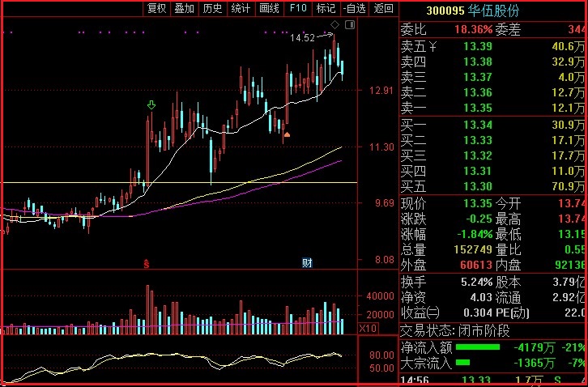This screenshot has width=588, height=387.
Task: Click 外盘 value 60613
Action: (476, 265)
